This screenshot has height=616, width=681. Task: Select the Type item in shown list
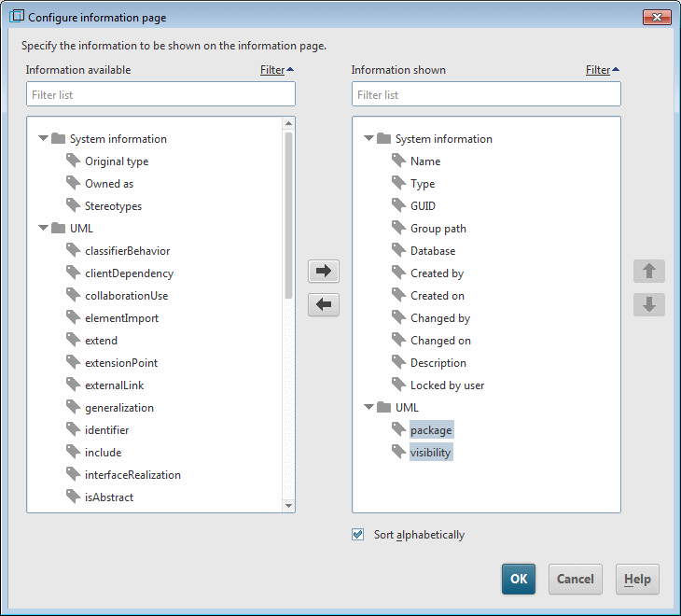423,184
